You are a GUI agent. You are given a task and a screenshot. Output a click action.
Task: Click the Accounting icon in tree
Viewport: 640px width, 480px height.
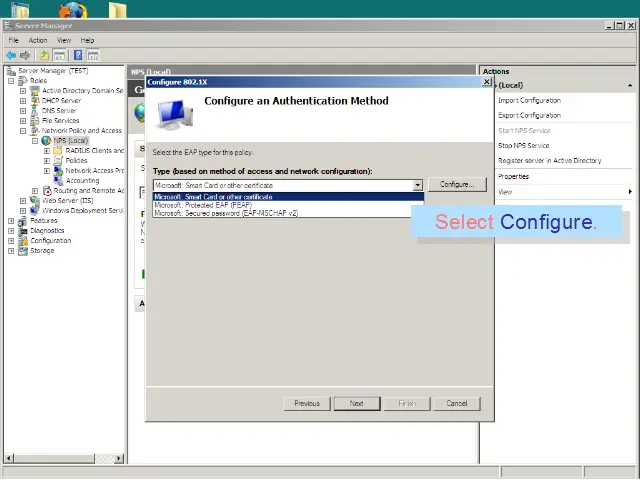[x=58, y=180]
